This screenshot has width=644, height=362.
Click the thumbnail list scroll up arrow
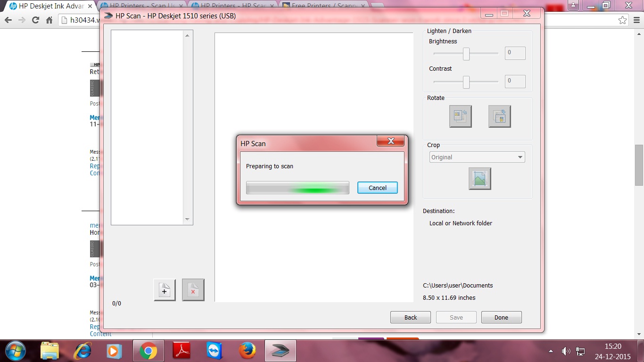(x=187, y=35)
